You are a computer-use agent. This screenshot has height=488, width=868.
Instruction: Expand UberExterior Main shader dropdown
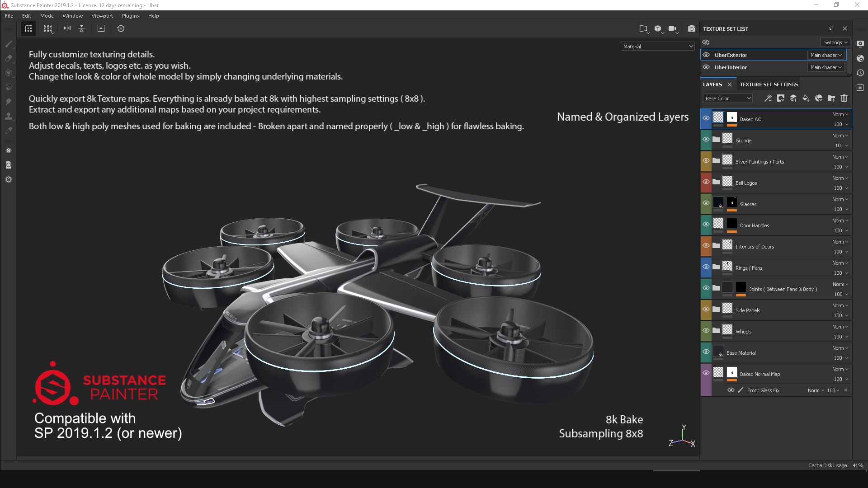pyautogui.click(x=826, y=55)
